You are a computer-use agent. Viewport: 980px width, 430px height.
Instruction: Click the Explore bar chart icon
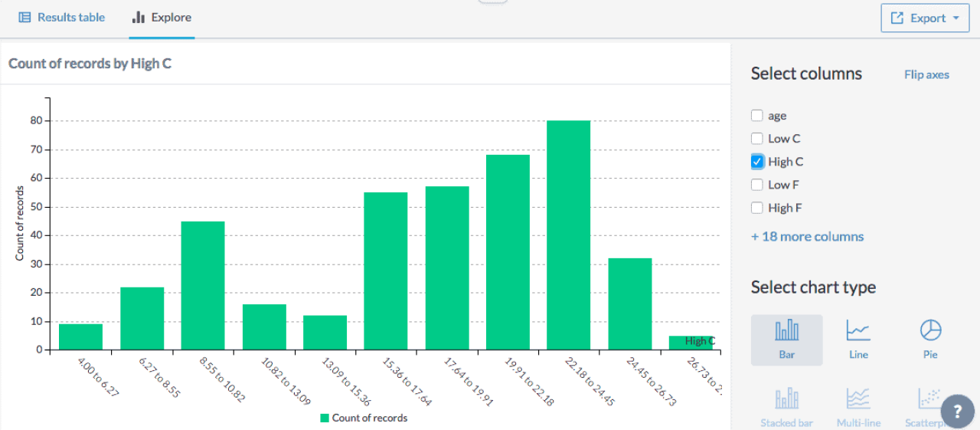coord(139,17)
